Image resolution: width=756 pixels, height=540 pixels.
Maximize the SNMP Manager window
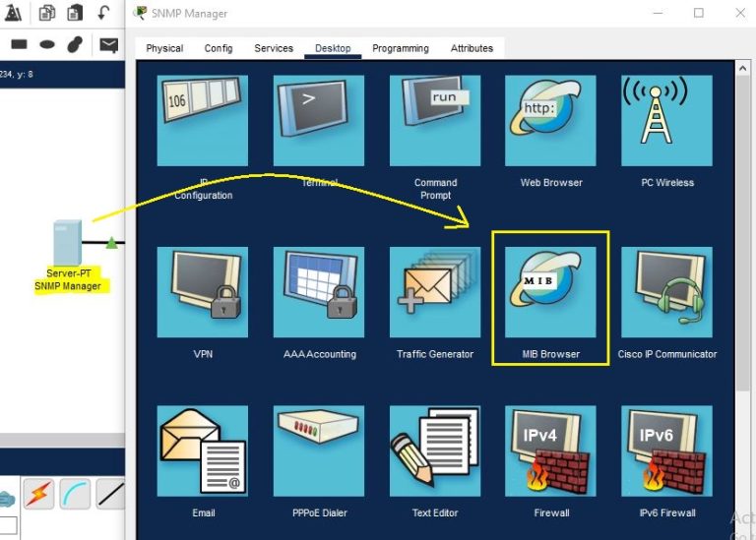point(699,13)
